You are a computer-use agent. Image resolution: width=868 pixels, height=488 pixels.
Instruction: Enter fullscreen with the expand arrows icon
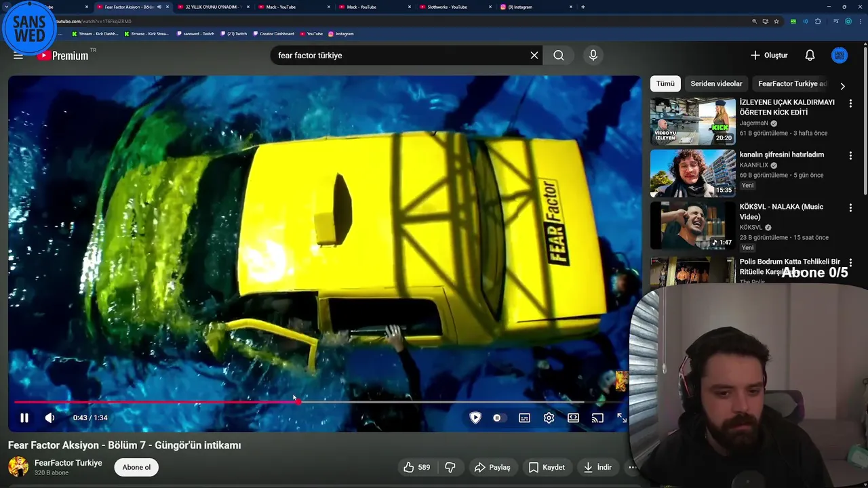click(622, 418)
